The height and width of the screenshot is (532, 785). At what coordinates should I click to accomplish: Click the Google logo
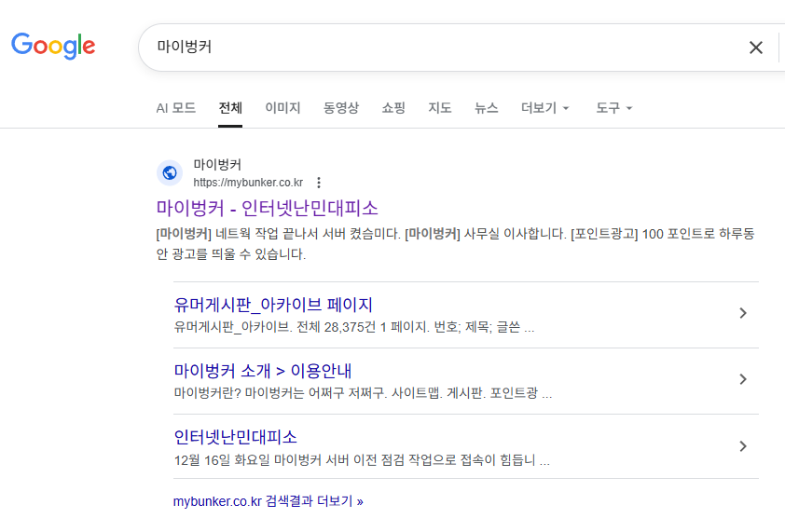53,46
